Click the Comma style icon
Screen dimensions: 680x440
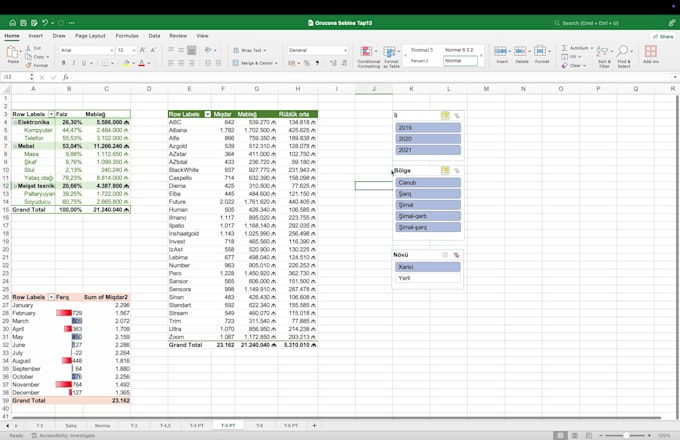317,63
